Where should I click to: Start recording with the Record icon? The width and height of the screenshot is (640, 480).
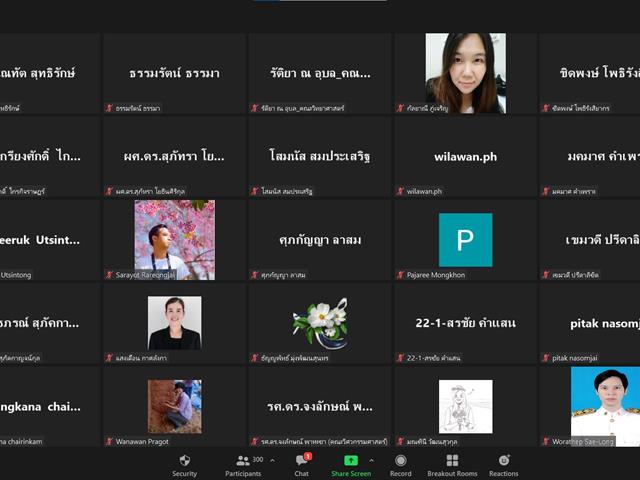(x=401, y=460)
